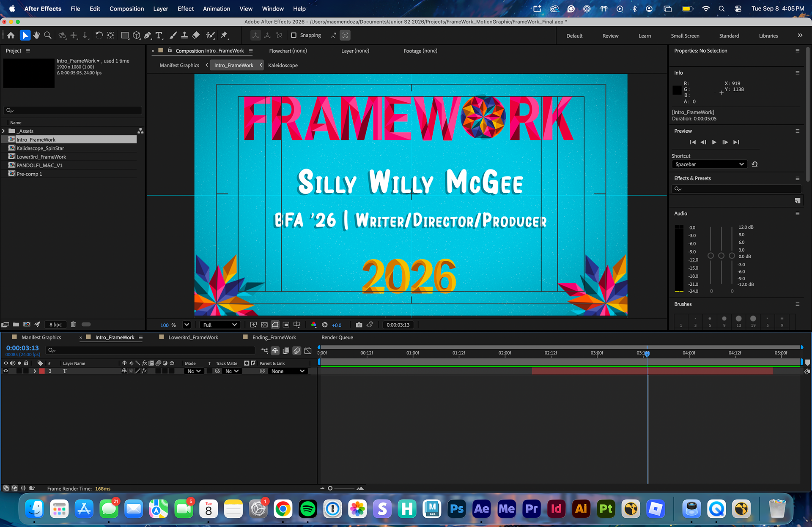
Task: Select the Puppet Pin tool
Action: 224,35
